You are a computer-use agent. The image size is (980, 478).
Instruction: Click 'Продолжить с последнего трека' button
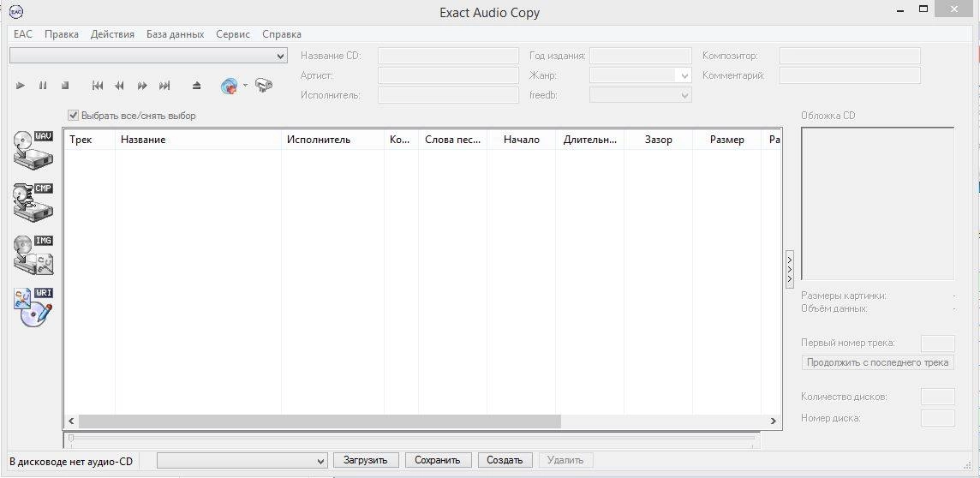[877, 362]
